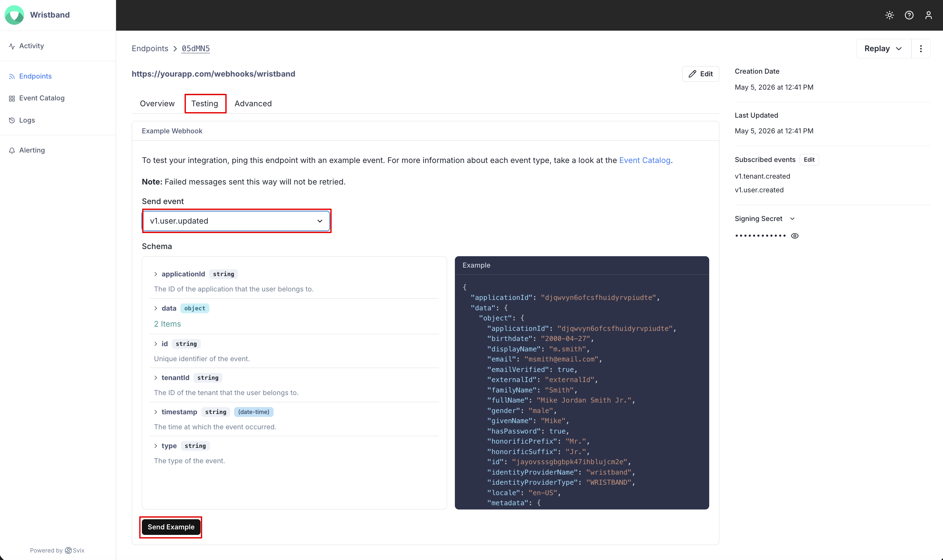Click the Send Example button
The height and width of the screenshot is (560, 943).
click(171, 527)
